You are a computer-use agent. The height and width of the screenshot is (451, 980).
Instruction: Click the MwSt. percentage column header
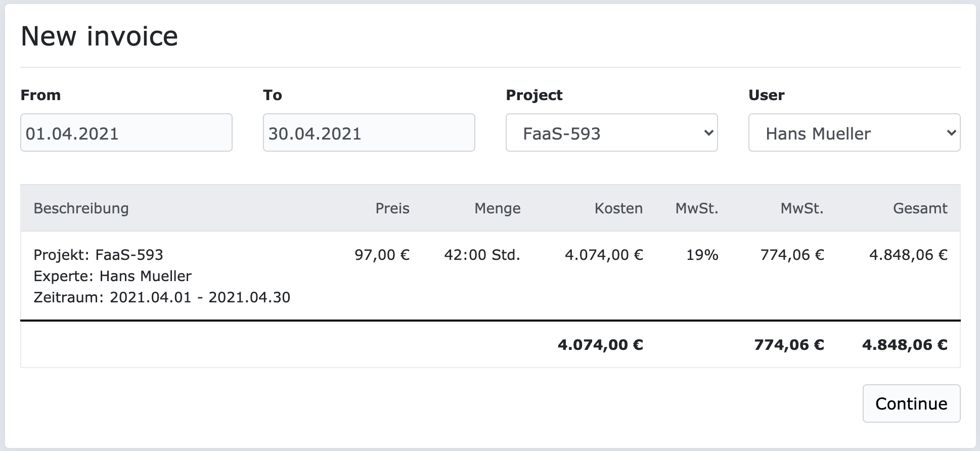click(696, 208)
